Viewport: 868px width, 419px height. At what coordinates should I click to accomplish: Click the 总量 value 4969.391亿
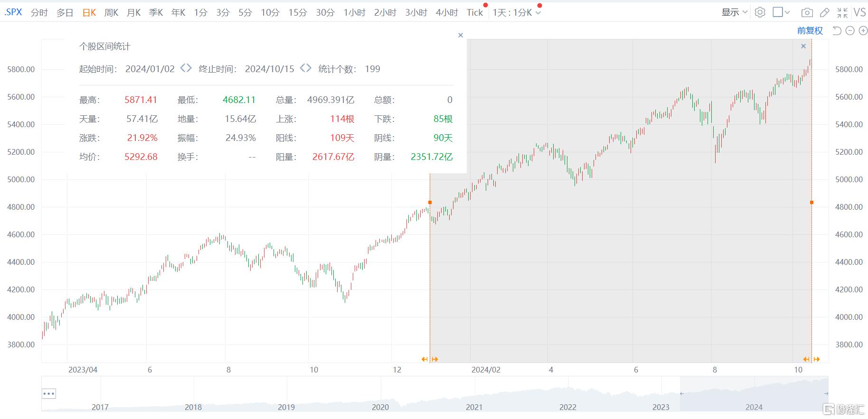tap(330, 100)
